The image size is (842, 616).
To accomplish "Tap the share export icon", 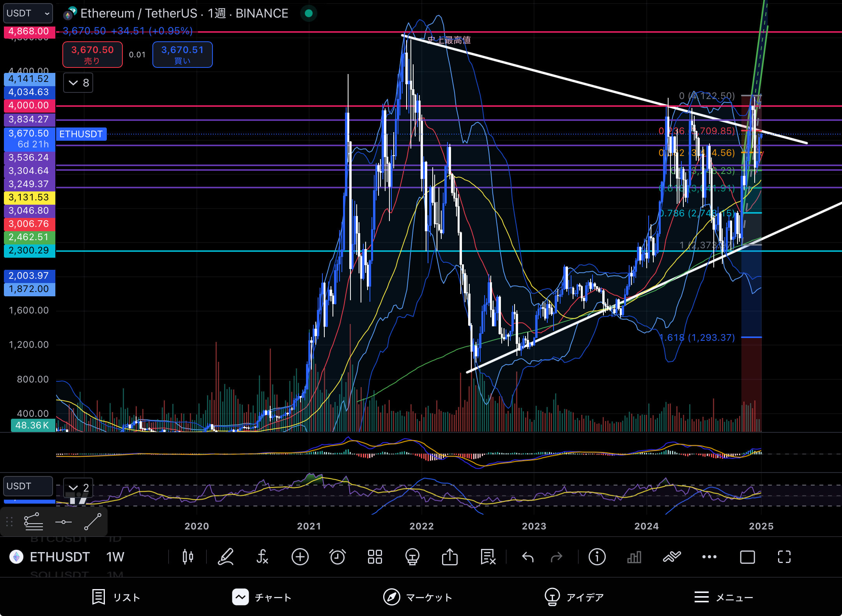I will [449, 557].
